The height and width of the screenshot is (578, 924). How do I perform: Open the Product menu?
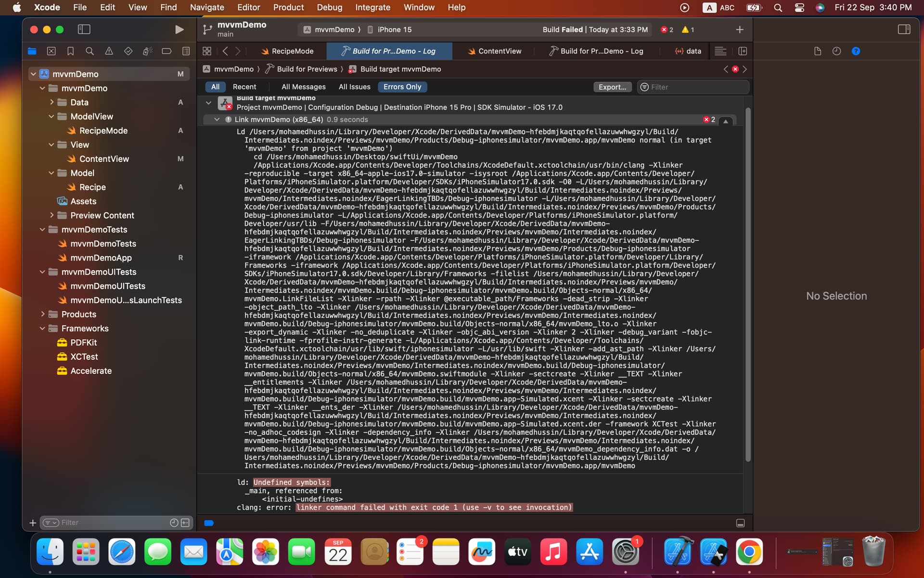click(x=288, y=7)
